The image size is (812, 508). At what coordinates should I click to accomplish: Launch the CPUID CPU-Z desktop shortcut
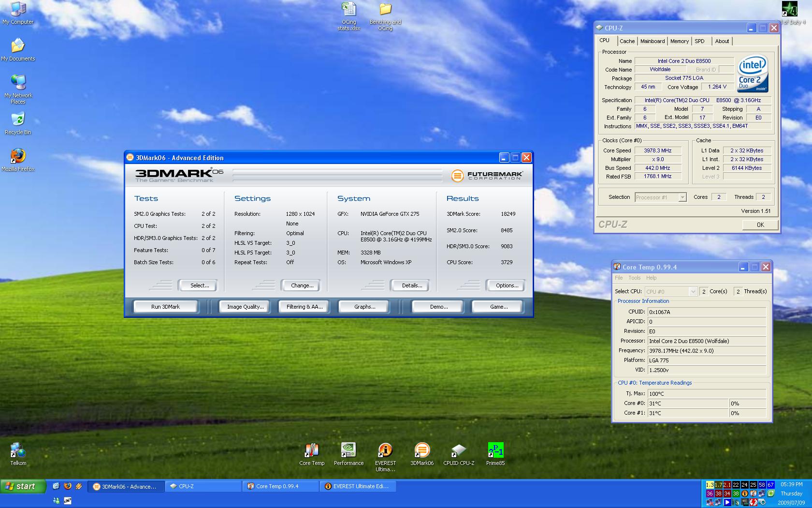click(x=459, y=454)
